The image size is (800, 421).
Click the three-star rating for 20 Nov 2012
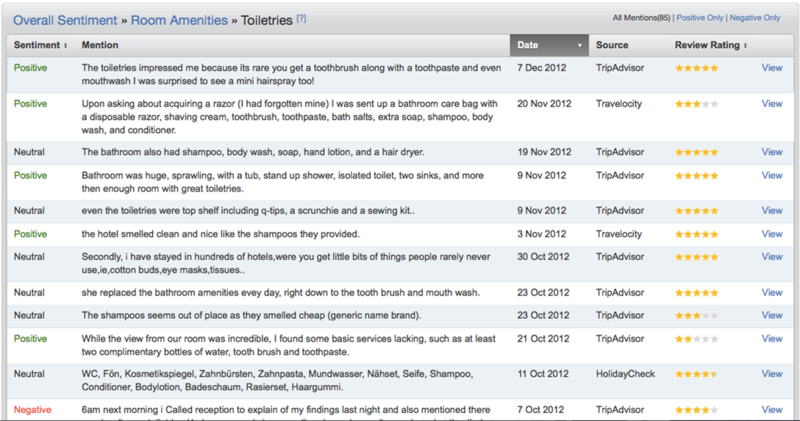696,104
